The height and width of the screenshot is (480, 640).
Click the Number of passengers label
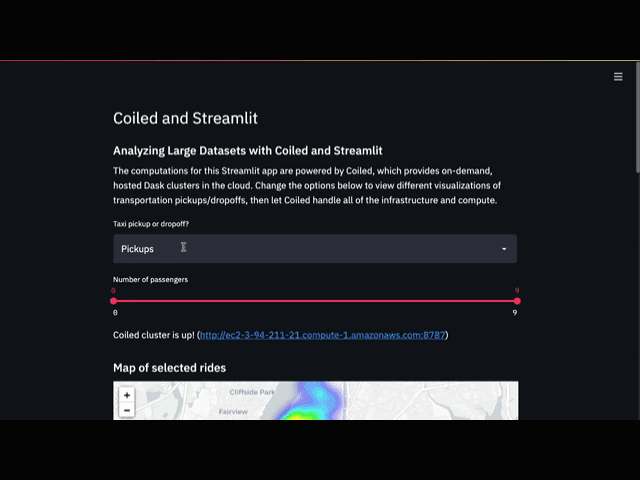(150, 279)
